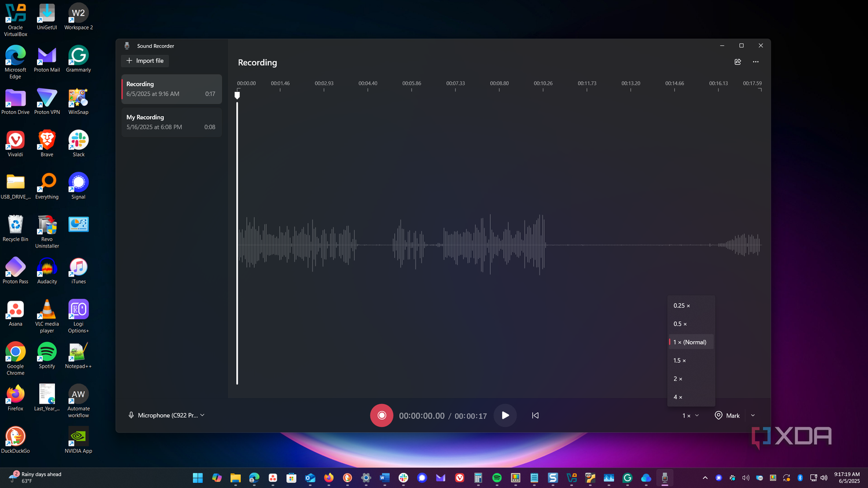Set playback speed to 4×
Screen dimensions: 868x488
(692, 397)
